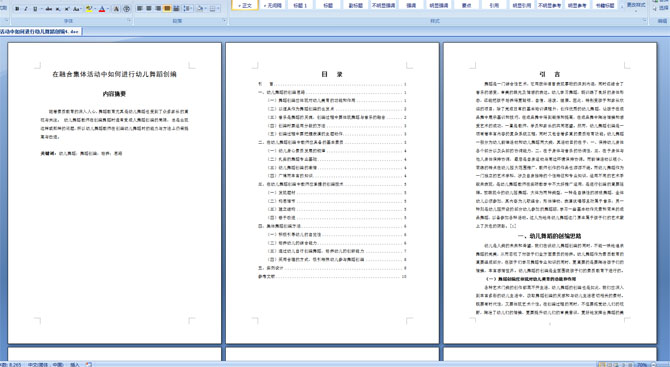Click the table of contents page thumbnail
The height and width of the screenshot is (367, 670).
(332, 193)
